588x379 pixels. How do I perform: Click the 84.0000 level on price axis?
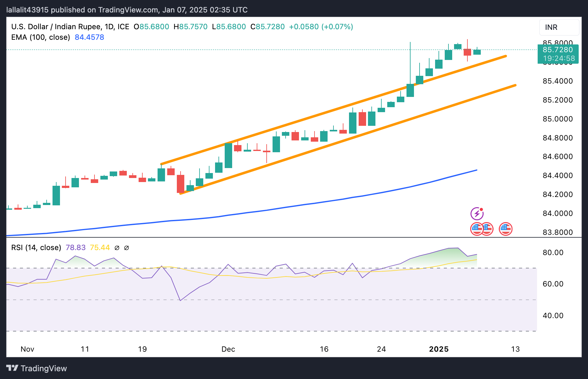(x=558, y=213)
